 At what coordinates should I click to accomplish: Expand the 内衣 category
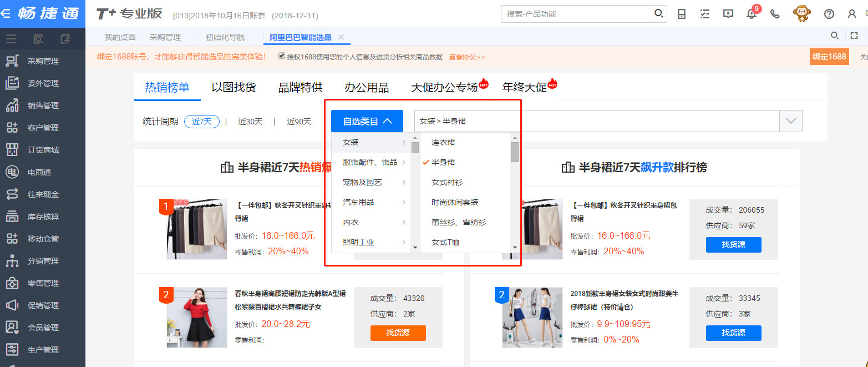(x=371, y=222)
